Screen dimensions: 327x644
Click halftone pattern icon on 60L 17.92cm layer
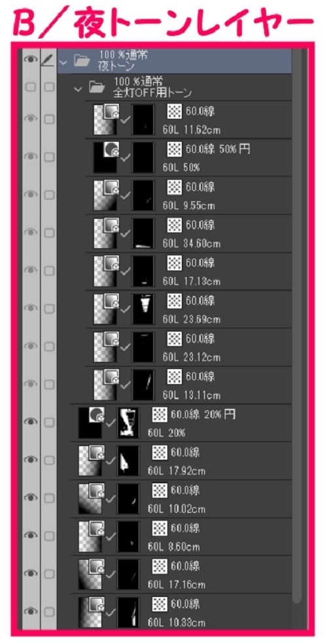coord(160,453)
